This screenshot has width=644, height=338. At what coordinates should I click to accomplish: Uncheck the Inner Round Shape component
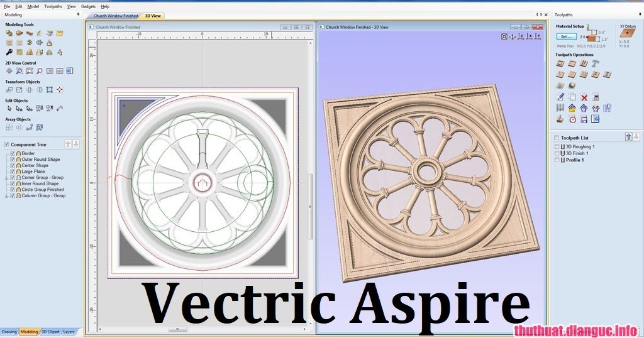coord(13,184)
